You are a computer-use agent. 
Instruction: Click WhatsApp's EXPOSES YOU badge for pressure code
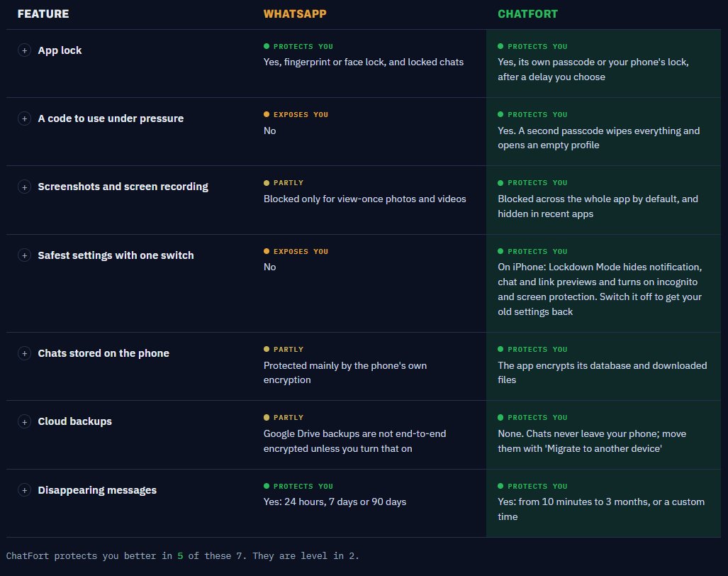(x=296, y=114)
